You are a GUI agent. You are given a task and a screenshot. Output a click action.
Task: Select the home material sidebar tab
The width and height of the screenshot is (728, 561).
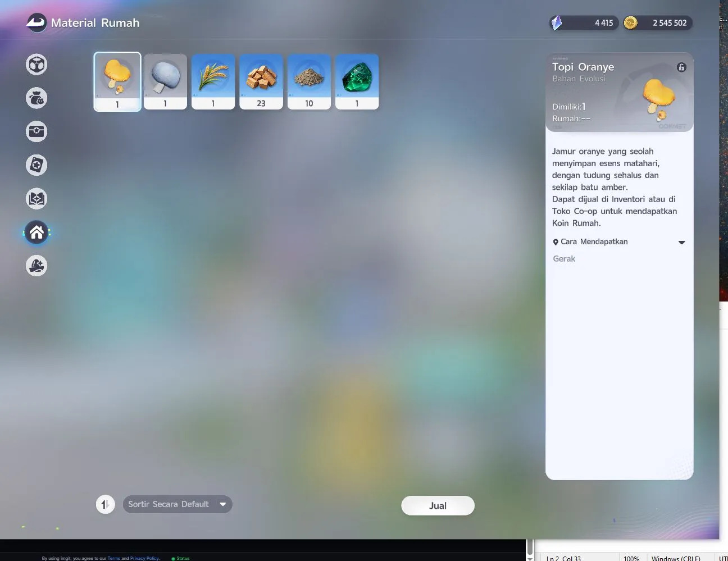pyautogui.click(x=37, y=232)
